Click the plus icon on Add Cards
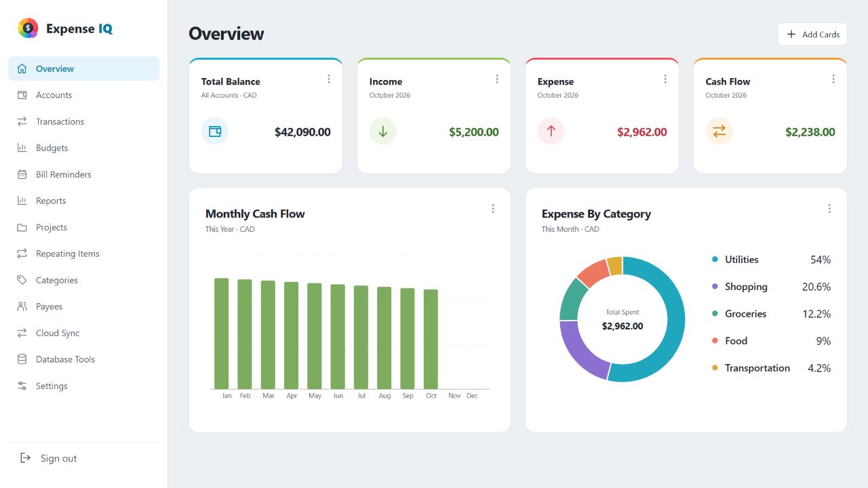 click(x=791, y=34)
